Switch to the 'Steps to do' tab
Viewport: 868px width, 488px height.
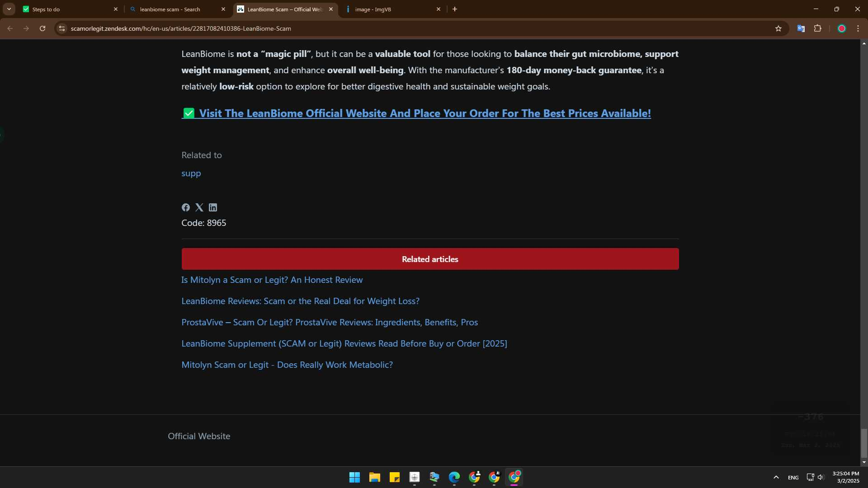pos(70,9)
